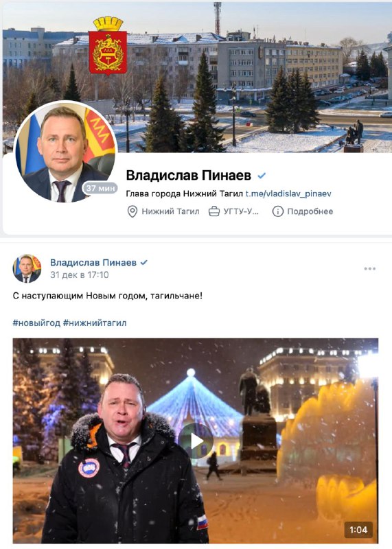Open the #нижнийтагил hashtag
Screen dimensions: 392x549
click(x=95, y=323)
